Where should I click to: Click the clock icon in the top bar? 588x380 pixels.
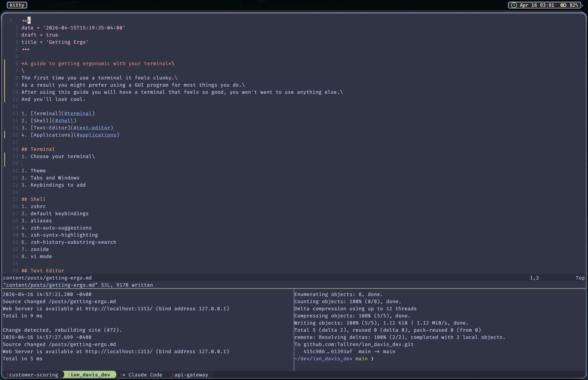pos(514,5)
